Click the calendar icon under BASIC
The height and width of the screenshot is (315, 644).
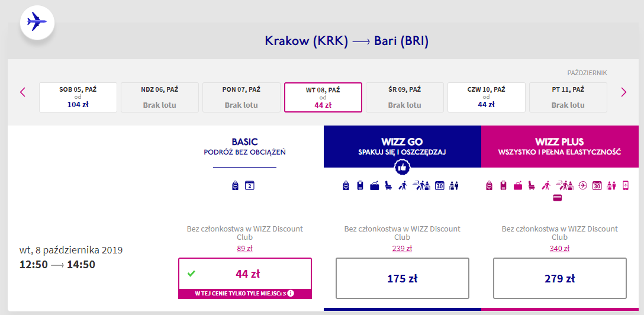[249, 185]
